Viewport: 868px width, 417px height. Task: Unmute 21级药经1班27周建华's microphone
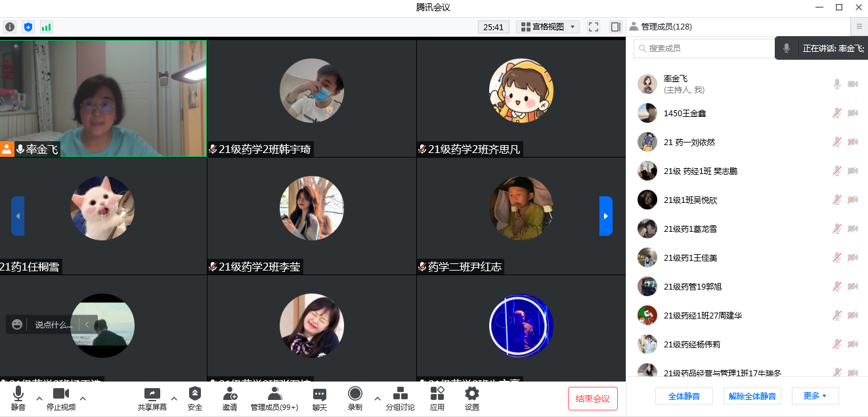coord(837,315)
